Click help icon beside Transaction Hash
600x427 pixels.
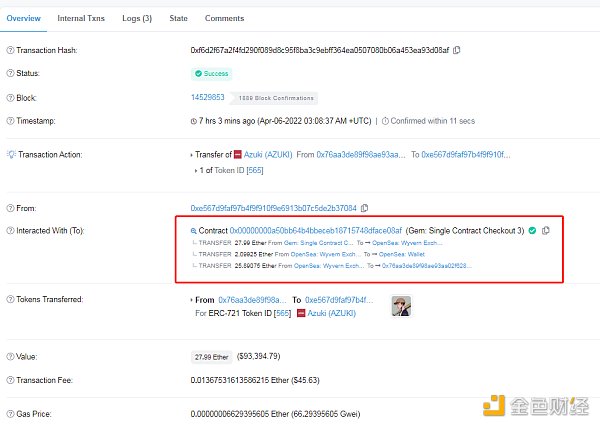click(x=10, y=51)
